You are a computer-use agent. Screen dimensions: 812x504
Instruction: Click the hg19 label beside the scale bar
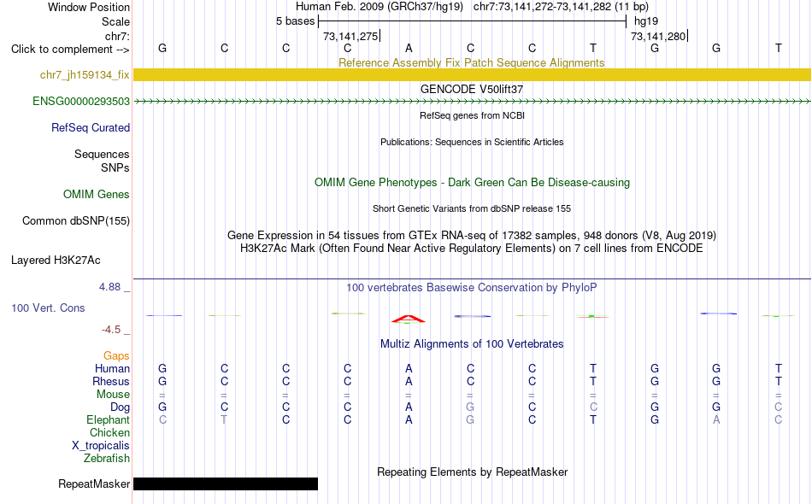(646, 21)
